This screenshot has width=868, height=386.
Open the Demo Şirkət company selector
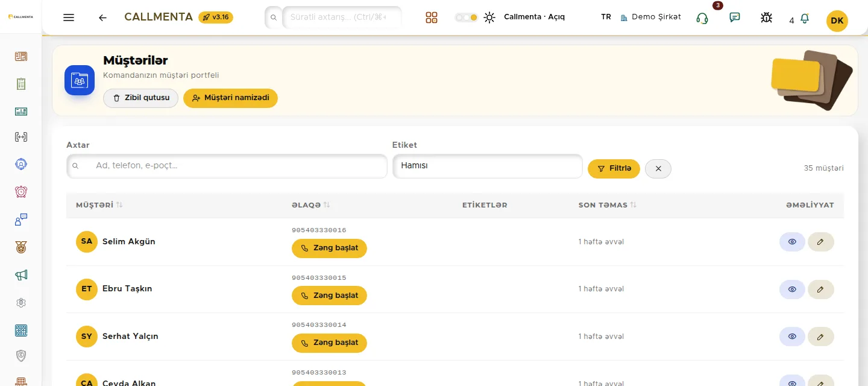(x=650, y=17)
